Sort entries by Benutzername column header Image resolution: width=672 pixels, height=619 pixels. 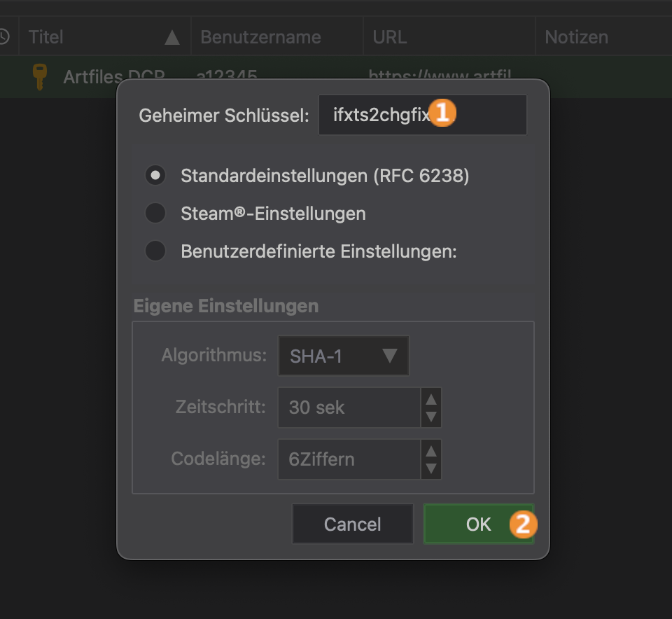pyautogui.click(x=260, y=37)
